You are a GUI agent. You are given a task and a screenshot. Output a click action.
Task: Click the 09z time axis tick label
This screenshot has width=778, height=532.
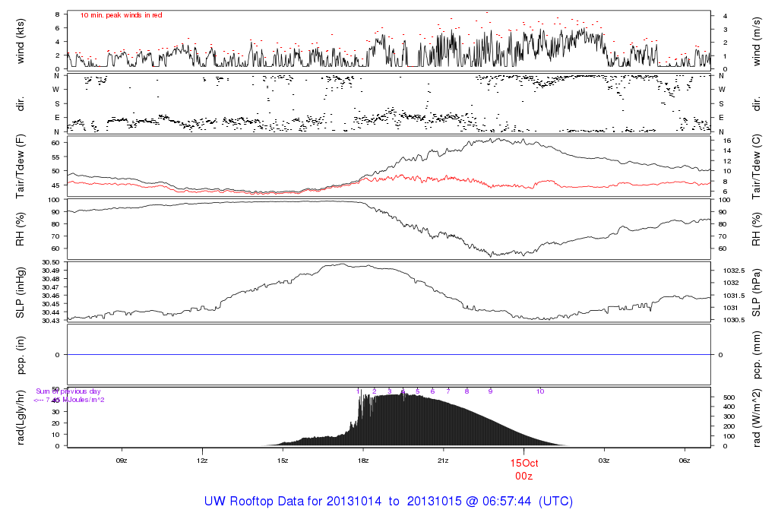[x=121, y=461]
